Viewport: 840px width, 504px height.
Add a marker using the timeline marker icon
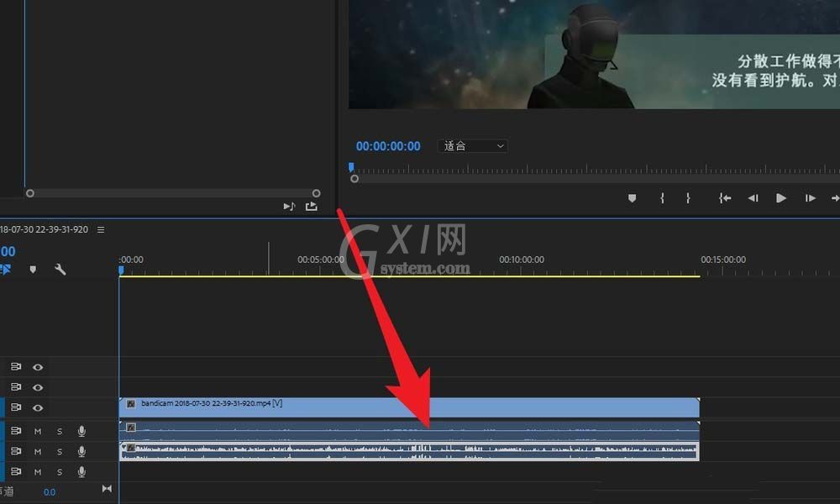pos(34,270)
